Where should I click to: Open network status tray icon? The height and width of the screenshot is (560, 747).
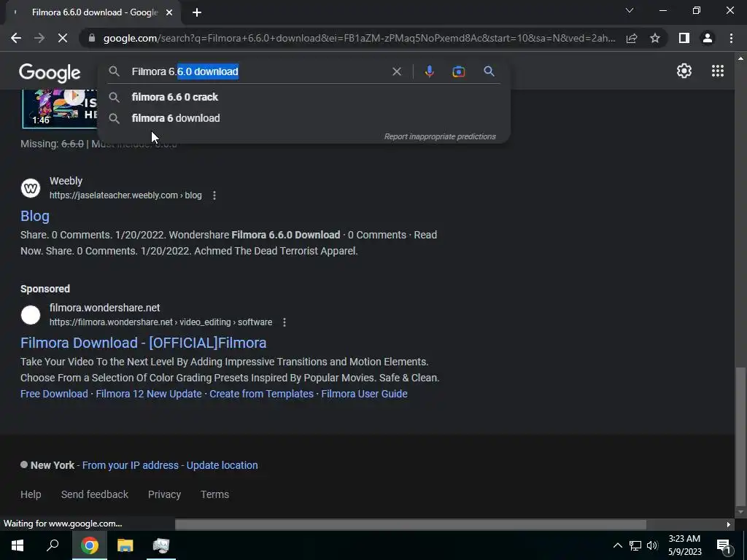[x=635, y=545]
